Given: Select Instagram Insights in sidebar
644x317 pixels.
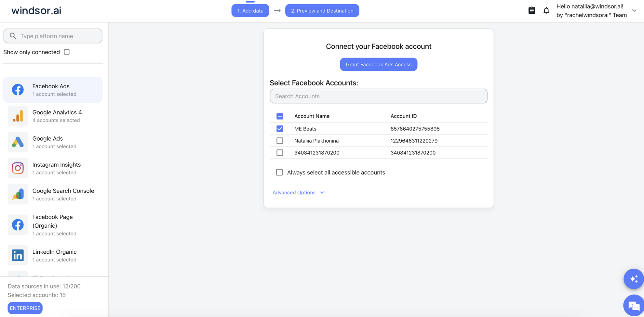Looking at the screenshot, I should (53, 168).
